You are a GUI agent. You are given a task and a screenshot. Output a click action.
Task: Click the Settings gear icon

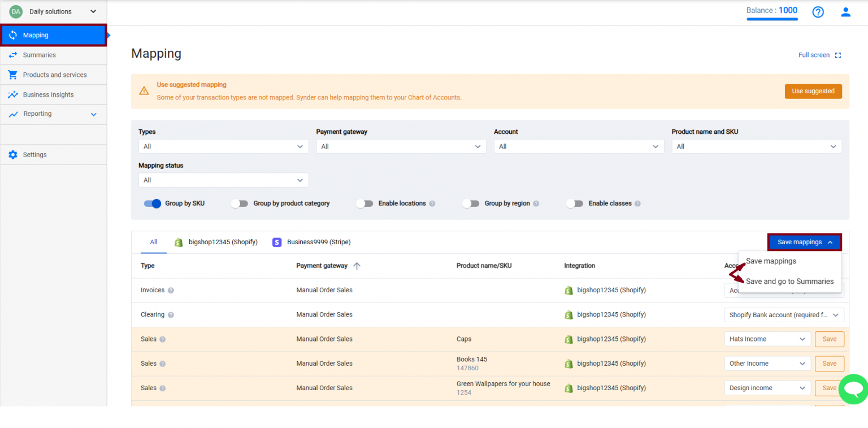click(12, 154)
